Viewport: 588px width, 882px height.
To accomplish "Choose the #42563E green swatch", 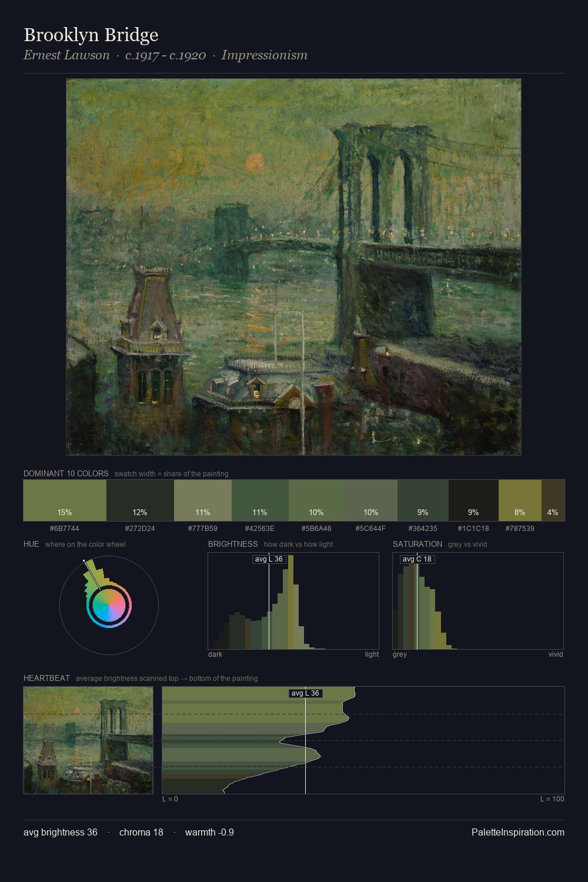I will click(x=260, y=500).
